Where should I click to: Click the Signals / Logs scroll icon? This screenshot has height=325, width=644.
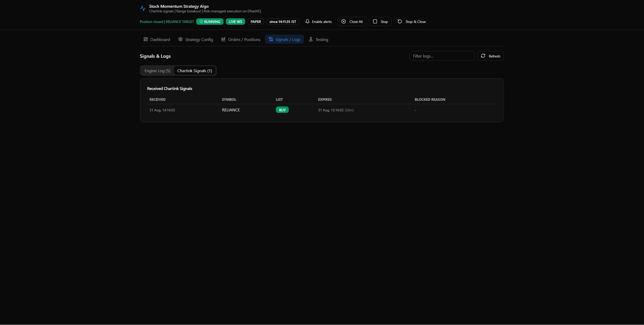click(x=271, y=39)
